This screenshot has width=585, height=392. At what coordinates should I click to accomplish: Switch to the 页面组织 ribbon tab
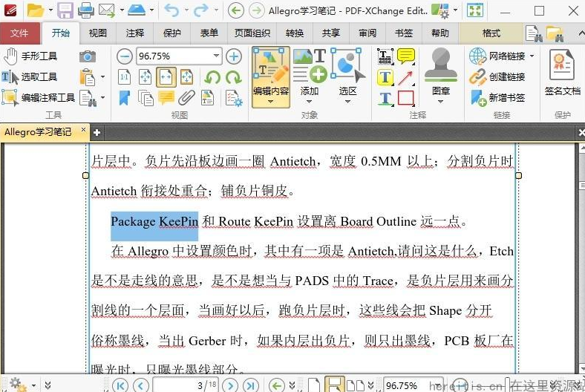252,33
